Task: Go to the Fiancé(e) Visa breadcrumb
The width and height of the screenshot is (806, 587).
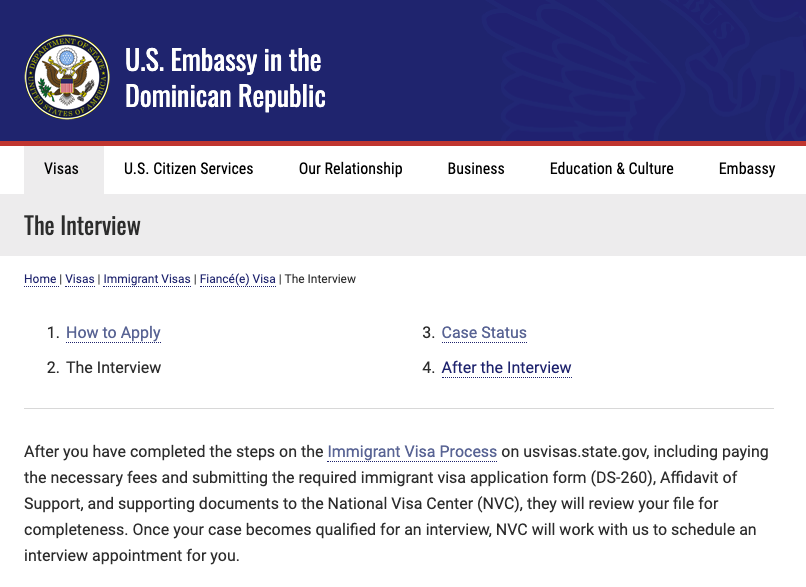Action: (237, 279)
